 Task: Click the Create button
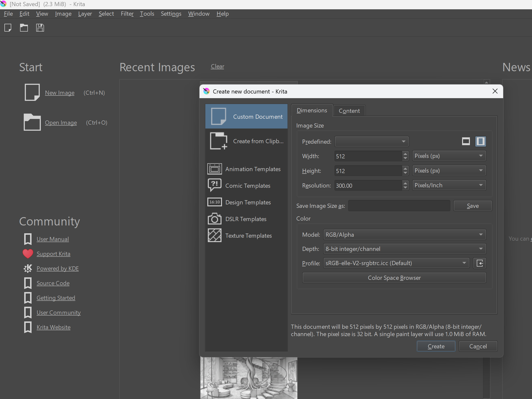[x=436, y=346]
